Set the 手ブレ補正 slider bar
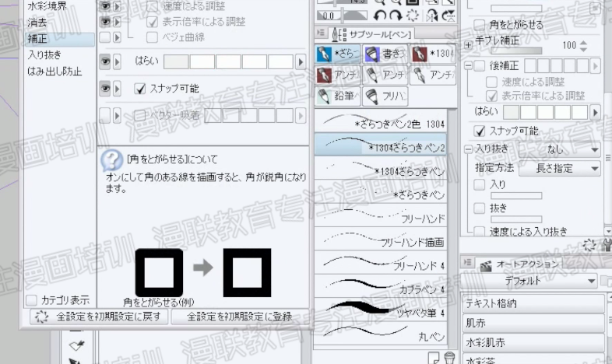The image size is (612, 364). pyautogui.click(x=516, y=51)
